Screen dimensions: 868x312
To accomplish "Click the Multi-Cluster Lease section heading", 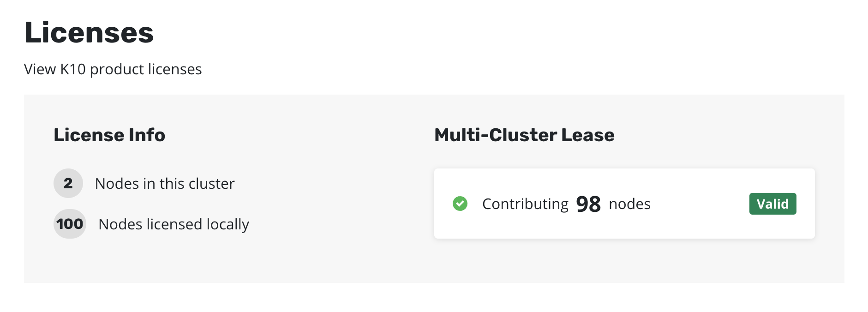I will (x=524, y=135).
